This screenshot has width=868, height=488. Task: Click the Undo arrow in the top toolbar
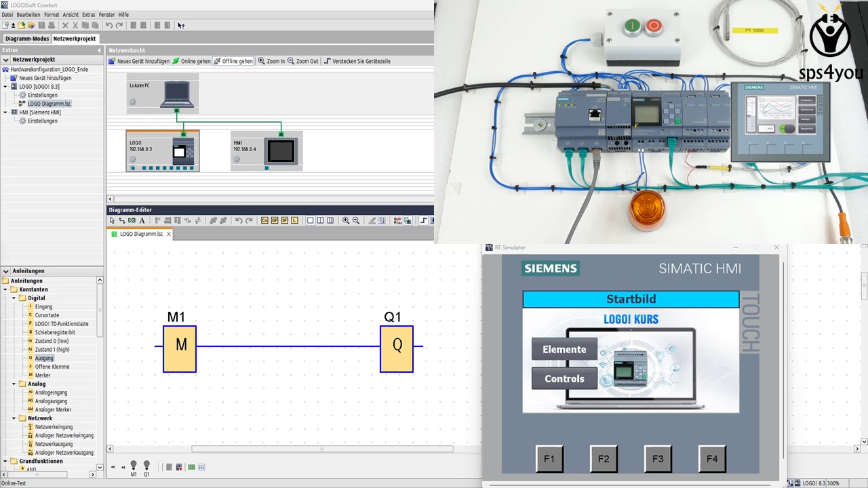[x=109, y=25]
